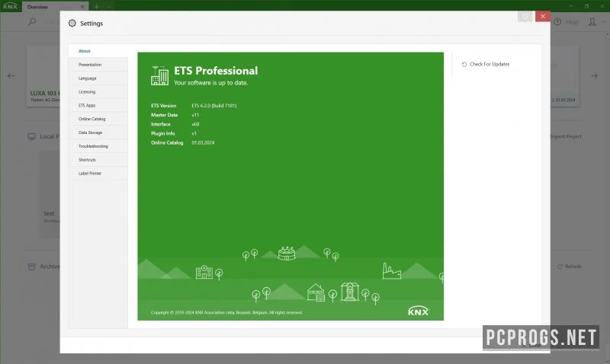This screenshot has width=610, height=364.
Task: Click Refresh in the main window
Action: (569, 267)
